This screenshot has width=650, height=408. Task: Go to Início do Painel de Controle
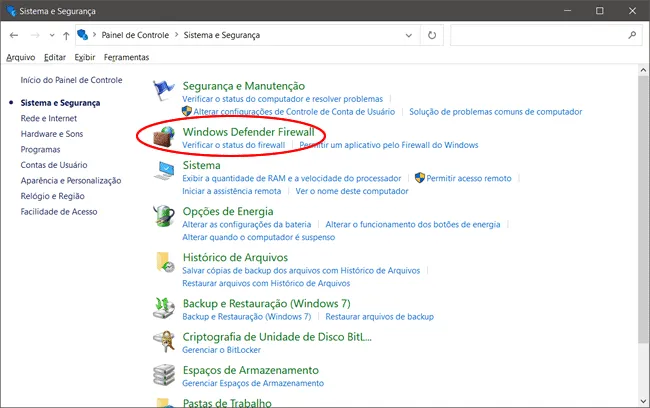pyautogui.click(x=71, y=80)
